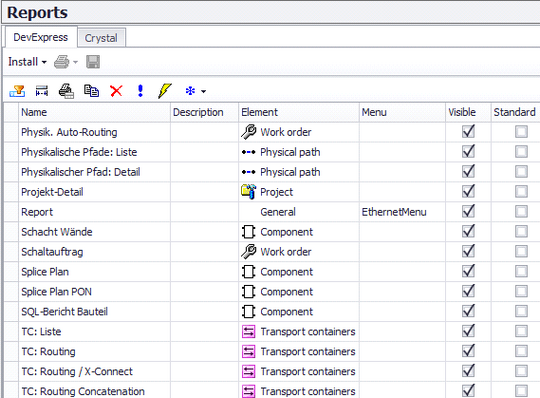The height and width of the screenshot is (398, 540).
Task: Click the filter icon in the reports toolbar
Action: coord(17,91)
